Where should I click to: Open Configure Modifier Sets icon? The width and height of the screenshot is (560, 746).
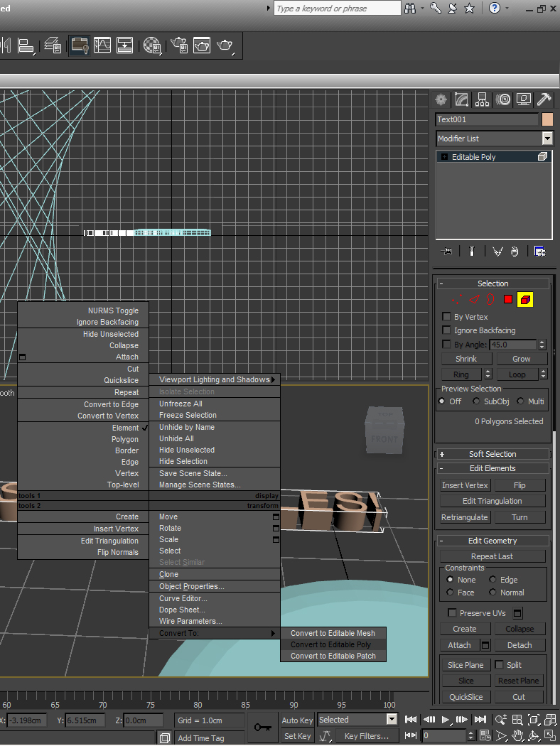pyautogui.click(x=539, y=252)
